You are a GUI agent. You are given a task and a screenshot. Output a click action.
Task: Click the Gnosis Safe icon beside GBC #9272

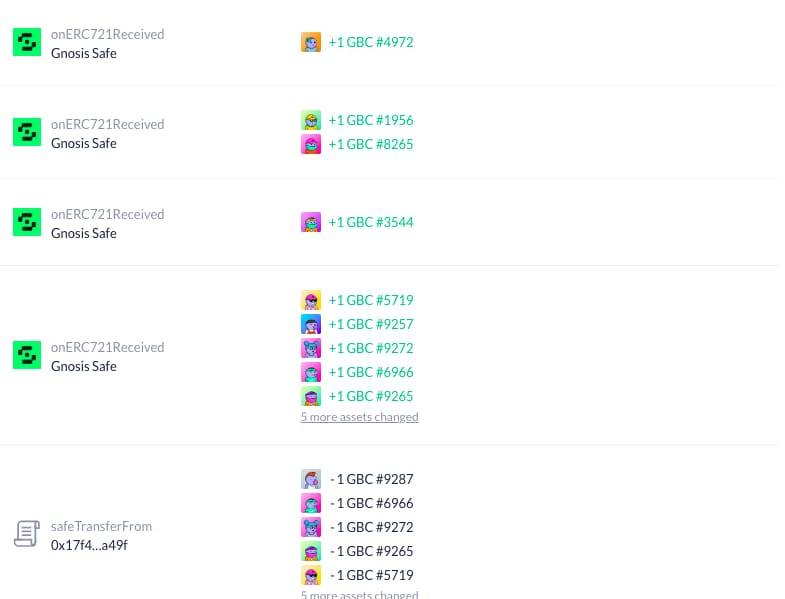pos(27,355)
